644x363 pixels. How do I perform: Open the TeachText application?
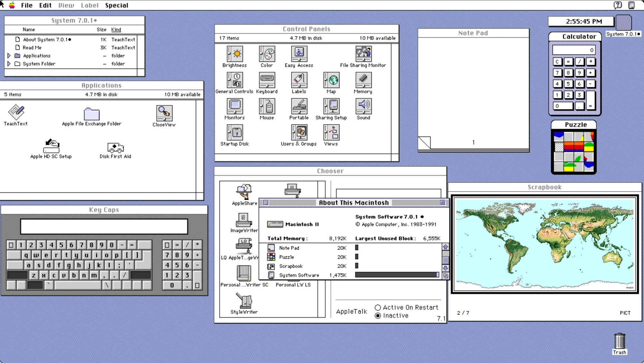pyautogui.click(x=15, y=113)
